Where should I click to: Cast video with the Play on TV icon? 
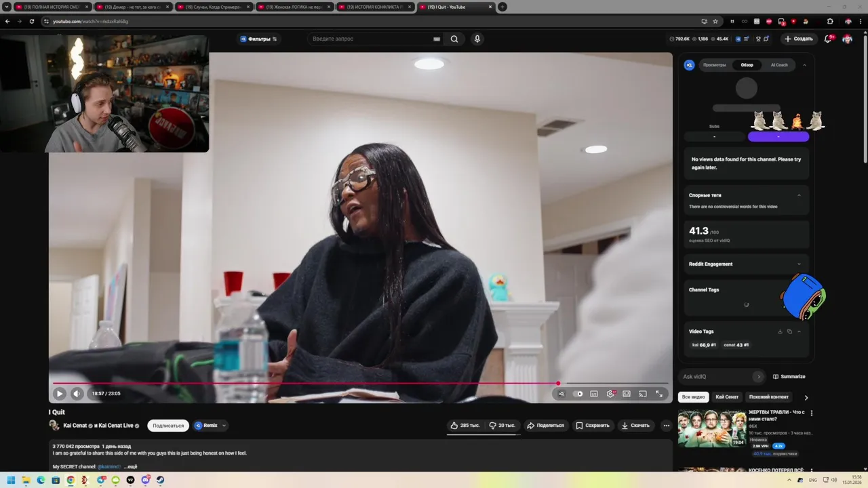[x=643, y=394]
